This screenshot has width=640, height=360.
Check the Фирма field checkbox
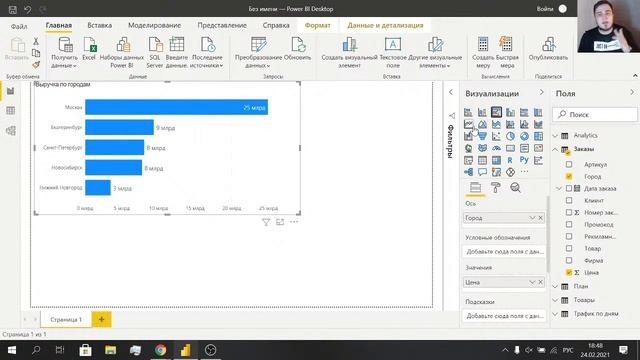569,260
